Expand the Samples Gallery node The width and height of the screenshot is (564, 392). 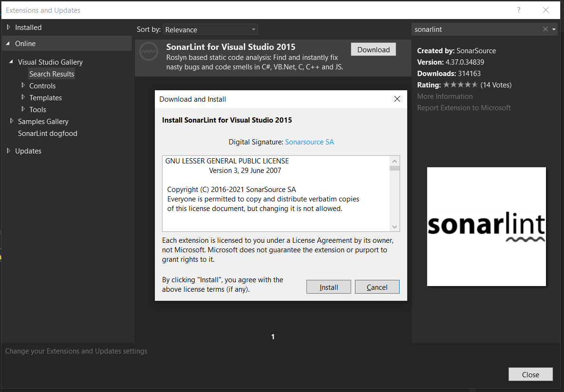point(11,121)
